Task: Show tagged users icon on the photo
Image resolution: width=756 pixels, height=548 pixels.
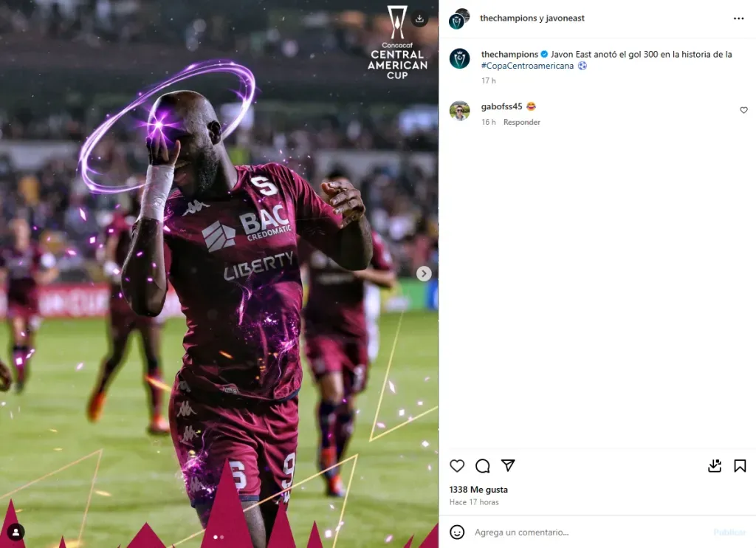Action: [x=16, y=532]
